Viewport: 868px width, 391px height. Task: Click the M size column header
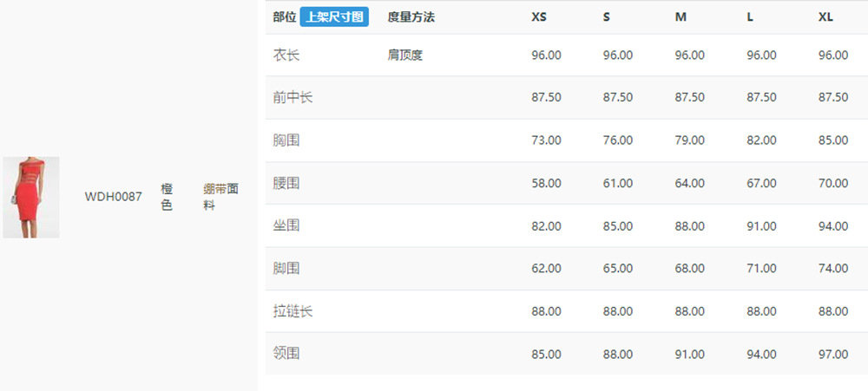click(681, 17)
